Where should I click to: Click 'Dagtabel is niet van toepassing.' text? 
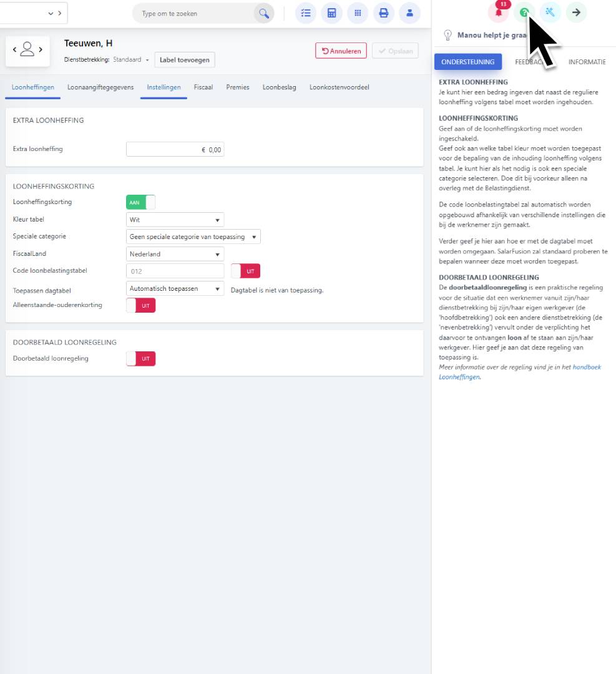point(277,290)
